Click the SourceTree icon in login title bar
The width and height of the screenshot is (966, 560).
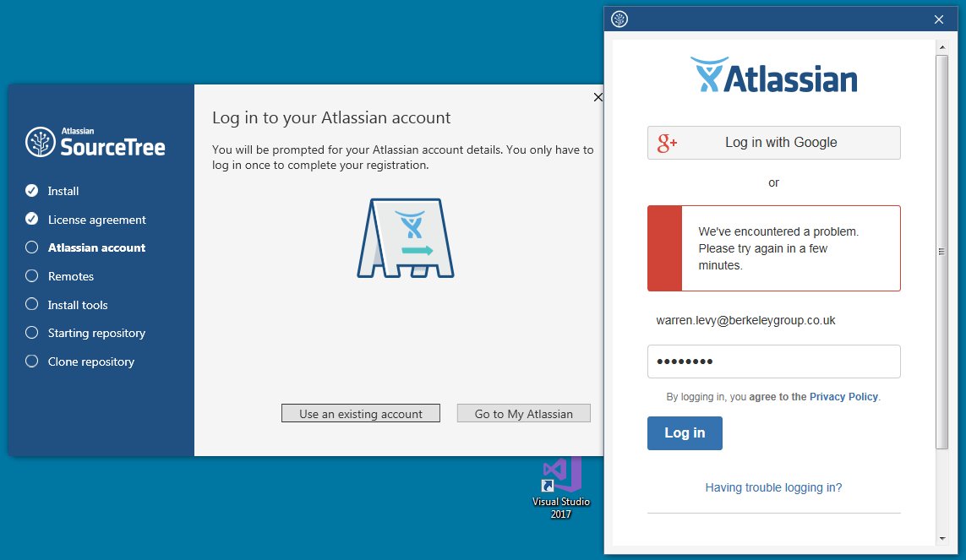pyautogui.click(x=619, y=19)
